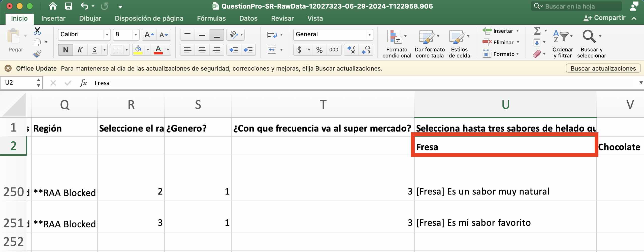Open the Formato cells button
The height and width of the screenshot is (252, 644).
point(501,54)
